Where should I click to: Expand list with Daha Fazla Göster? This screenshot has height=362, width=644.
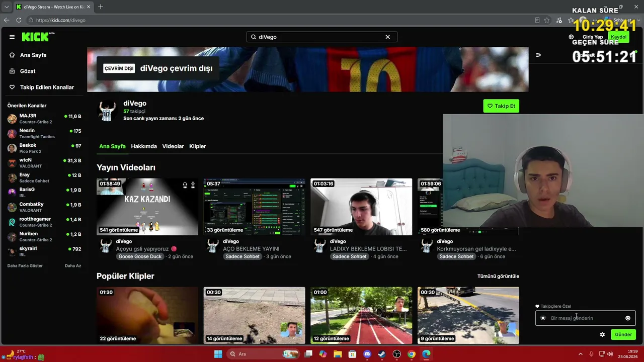[25, 265]
